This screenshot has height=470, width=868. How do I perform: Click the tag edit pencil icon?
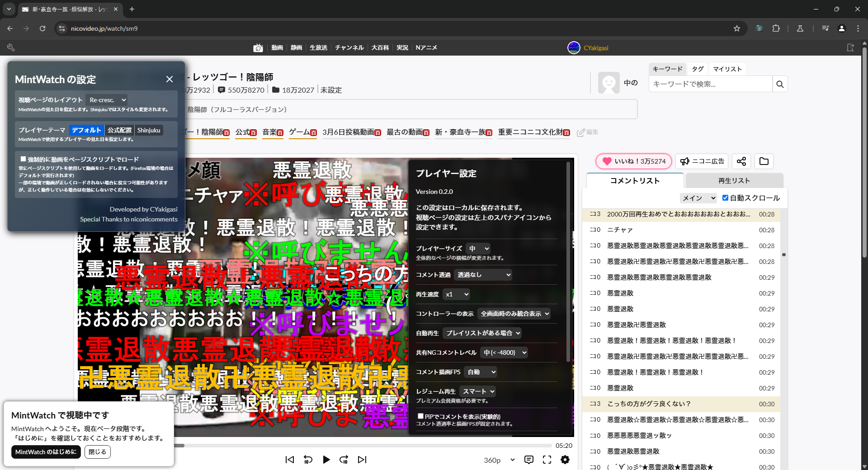click(x=581, y=132)
